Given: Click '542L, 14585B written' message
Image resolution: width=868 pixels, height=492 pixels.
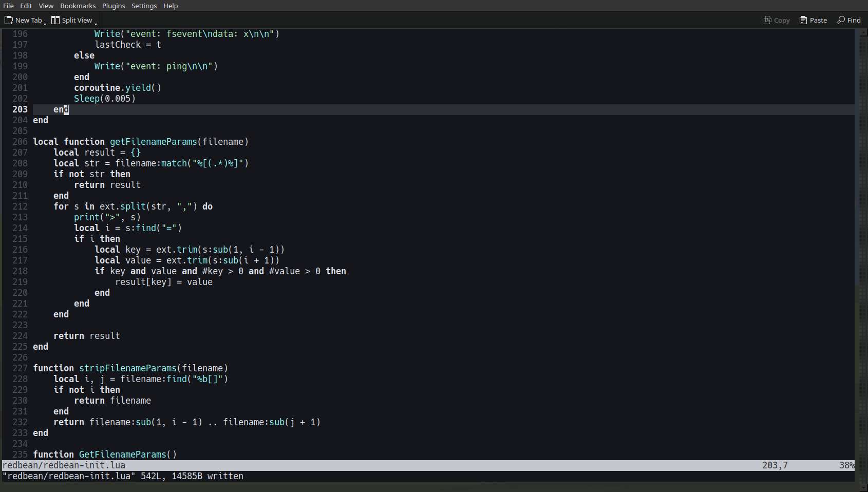Looking at the screenshot, I should coord(192,476).
